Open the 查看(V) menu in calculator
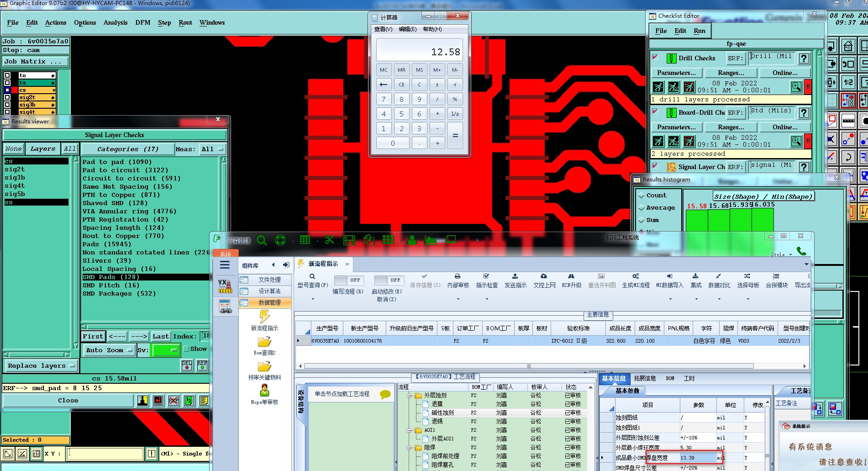The height and width of the screenshot is (471, 868). click(383, 29)
